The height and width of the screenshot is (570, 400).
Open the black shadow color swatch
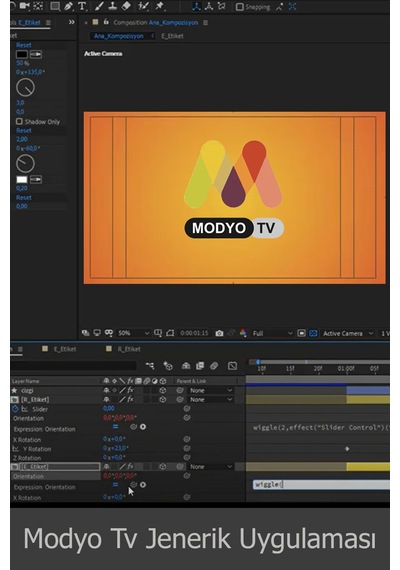coord(21,55)
